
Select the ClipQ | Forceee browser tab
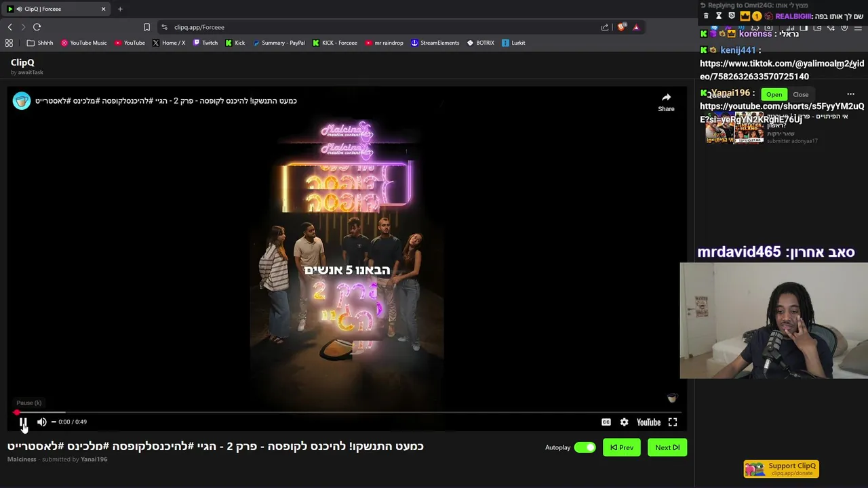(56, 9)
